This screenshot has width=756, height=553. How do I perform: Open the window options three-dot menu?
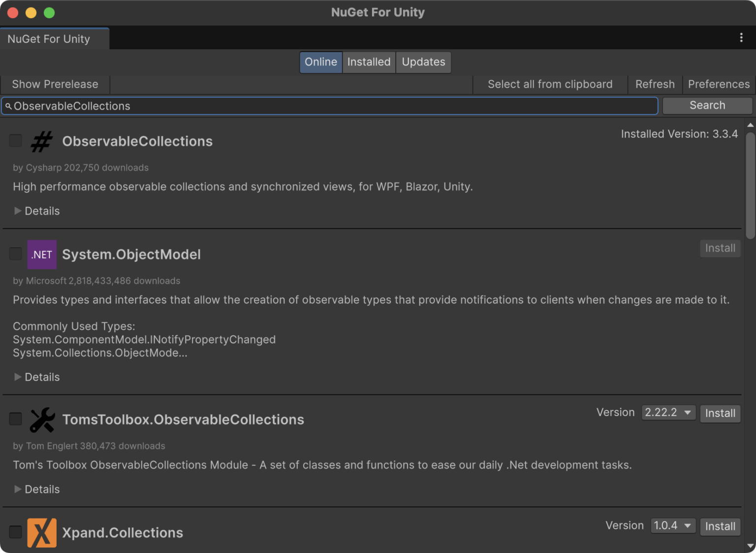click(x=741, y=37)
